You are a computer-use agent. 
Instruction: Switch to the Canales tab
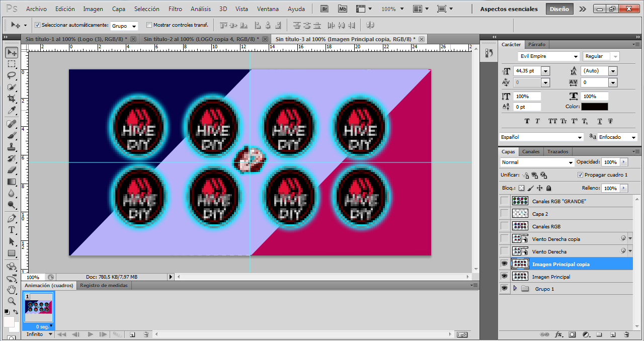pyautogui.click(x=531, y=151)
